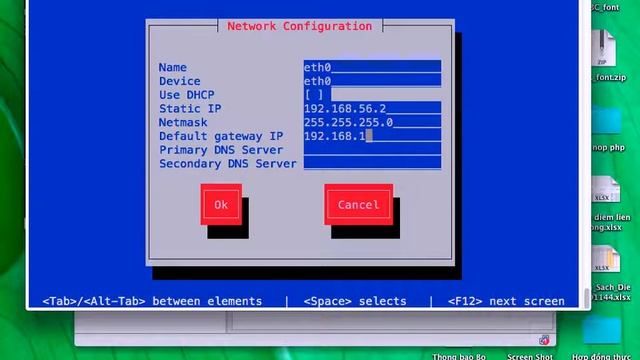Focus the Name input field
The width and height of the screenshot is (640, 360).
pyautogui.click(x=372, y=67)
